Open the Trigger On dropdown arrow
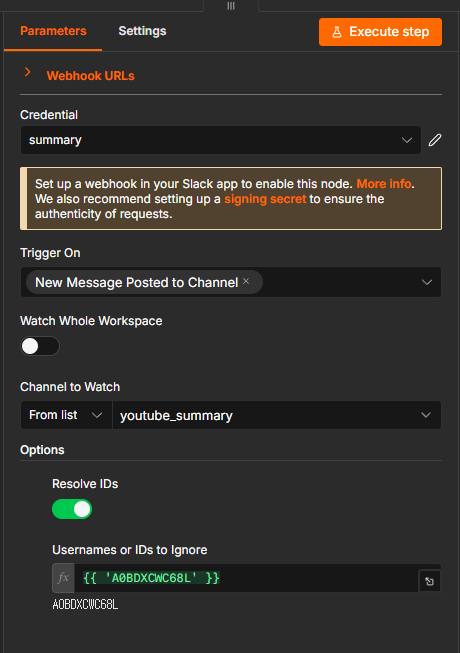Image resolution: width=460 pixels, height=653 pixels. point(427,282)
